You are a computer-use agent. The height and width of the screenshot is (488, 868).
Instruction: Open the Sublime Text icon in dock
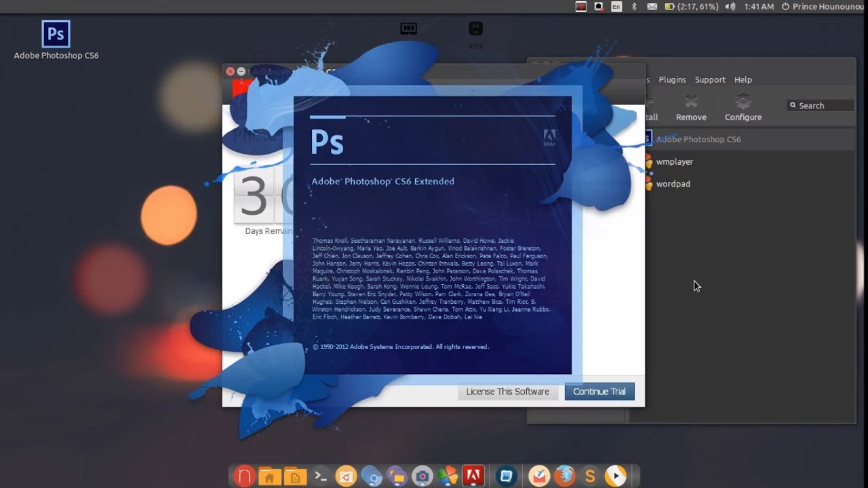click(x=590, y=476)
